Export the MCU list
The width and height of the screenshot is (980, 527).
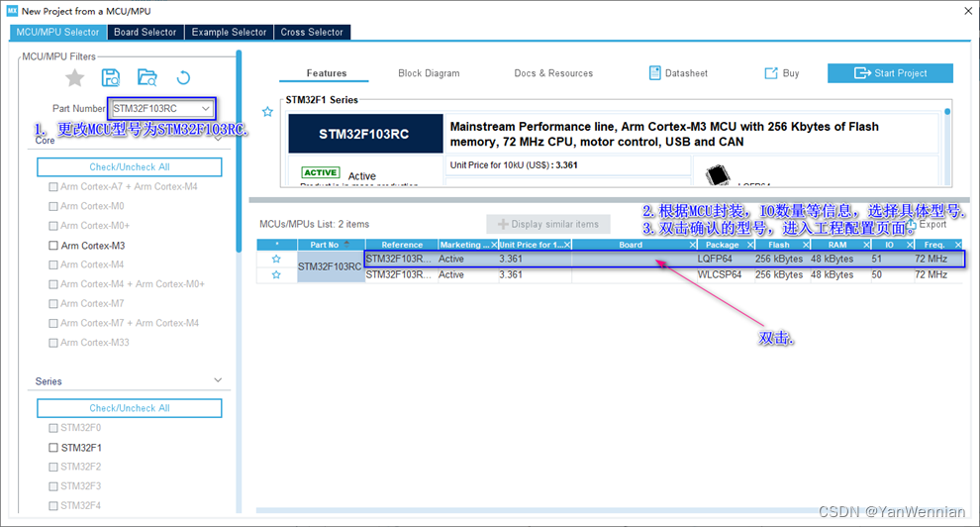click(x=927, y=225)
